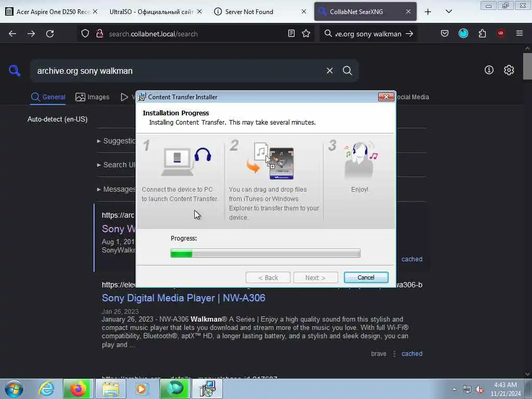List all tabs with the chevron
The height and width of the screenshot is (399, 532).
pos(448,11)
